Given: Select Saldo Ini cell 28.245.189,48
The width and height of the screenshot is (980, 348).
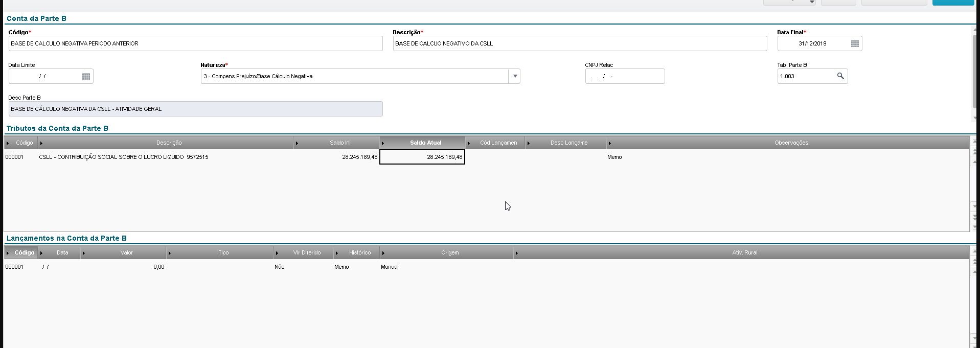Looking at the screenshot, I should 336,157.
